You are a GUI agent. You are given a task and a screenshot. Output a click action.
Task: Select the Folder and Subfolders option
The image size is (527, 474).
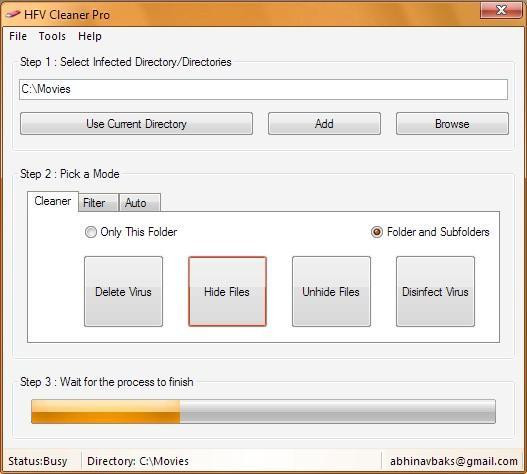pyautogui.click(x=430, y=232)
